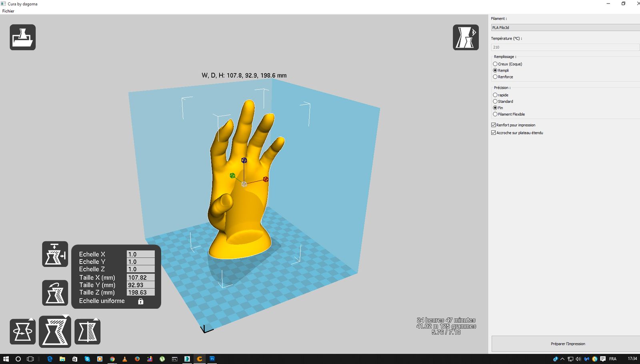Open the network status tray icon
The image size is (640, 364).
(570, 359)
